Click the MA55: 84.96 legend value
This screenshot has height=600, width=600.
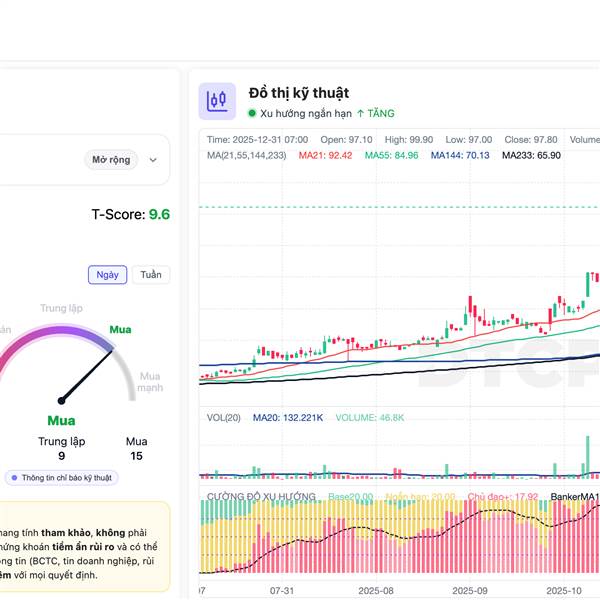point(391,155)
